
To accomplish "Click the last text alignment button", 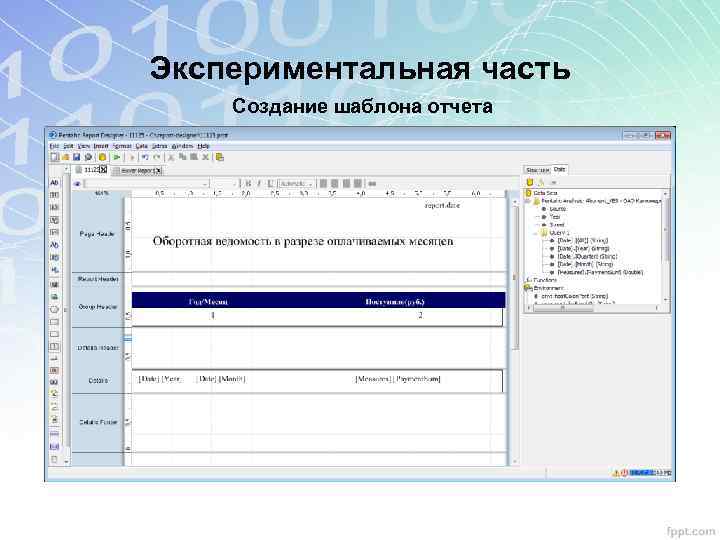I will [358, 184].
